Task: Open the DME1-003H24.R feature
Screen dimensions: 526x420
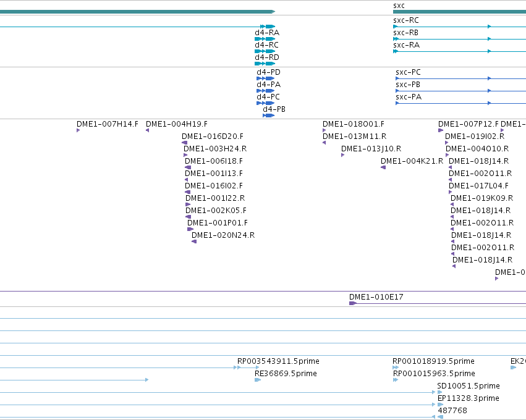Action: [185, 155]
